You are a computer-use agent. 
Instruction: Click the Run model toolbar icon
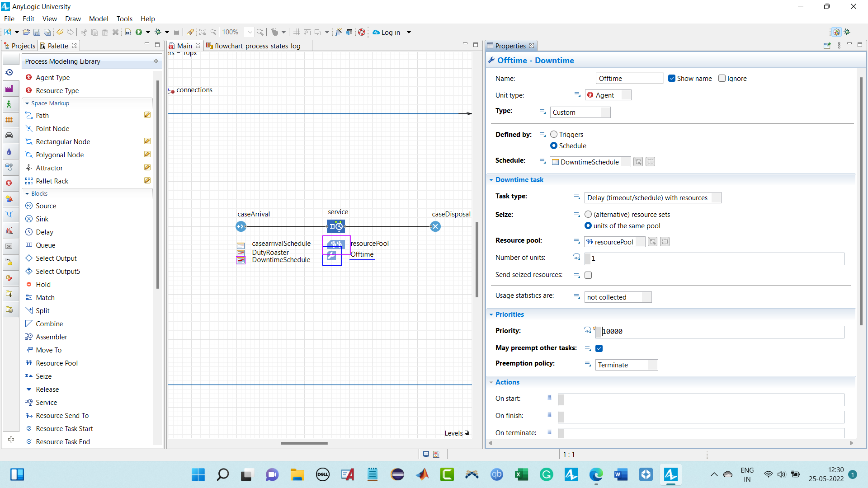139,32
